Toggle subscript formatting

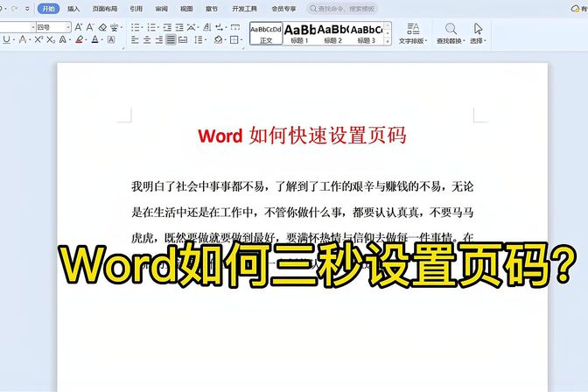coord(51,39)
